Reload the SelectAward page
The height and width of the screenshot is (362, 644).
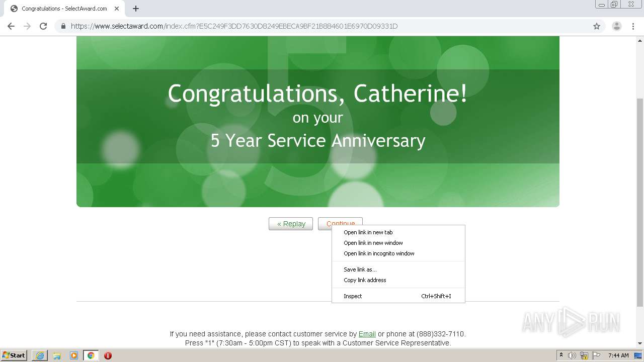(x=43, y=26)
